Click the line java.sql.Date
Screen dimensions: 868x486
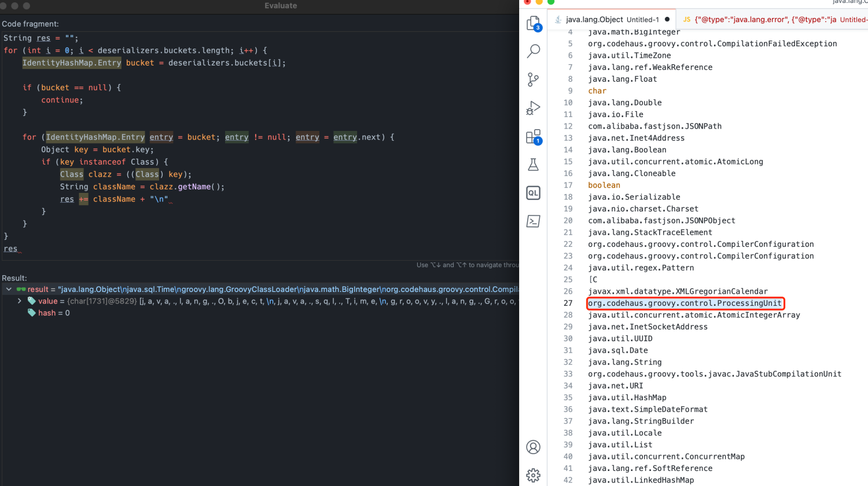618,350
